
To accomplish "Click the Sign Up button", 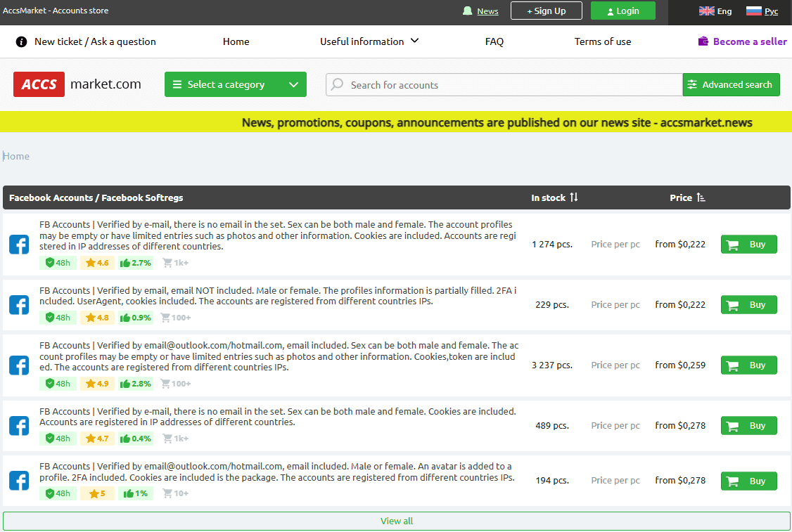I will tap(547, 11).
